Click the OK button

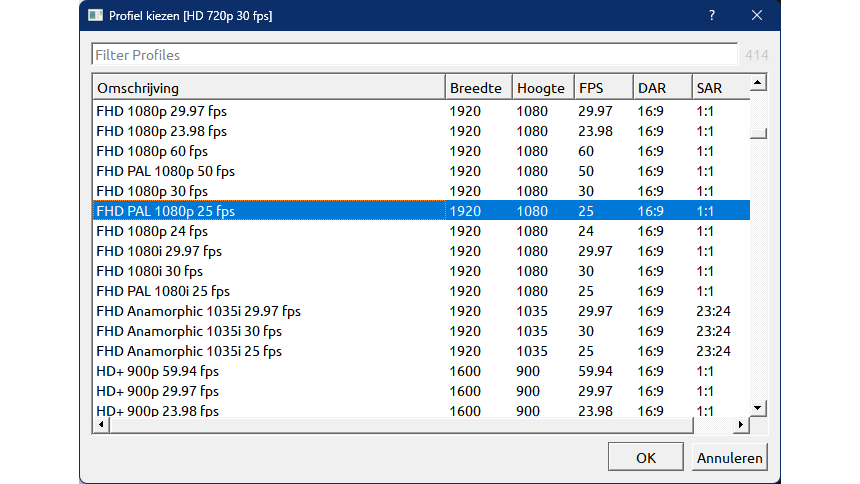pos(645,458)
